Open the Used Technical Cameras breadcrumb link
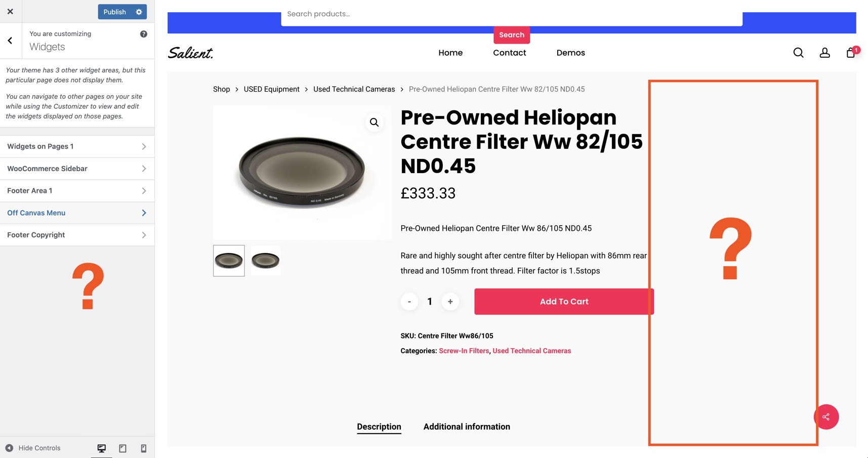The width and height of the screenshot is (868, 458). coord(354,89)
